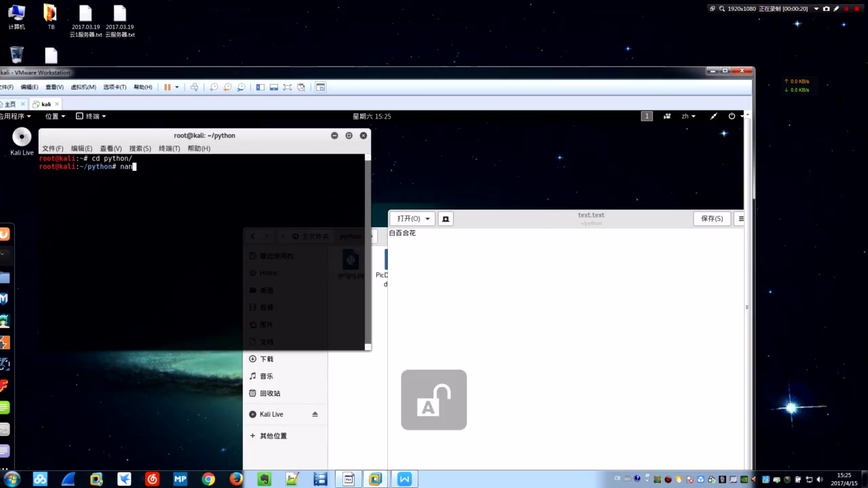Eject Kali Live using the eject icon

(x=315, y=414)
